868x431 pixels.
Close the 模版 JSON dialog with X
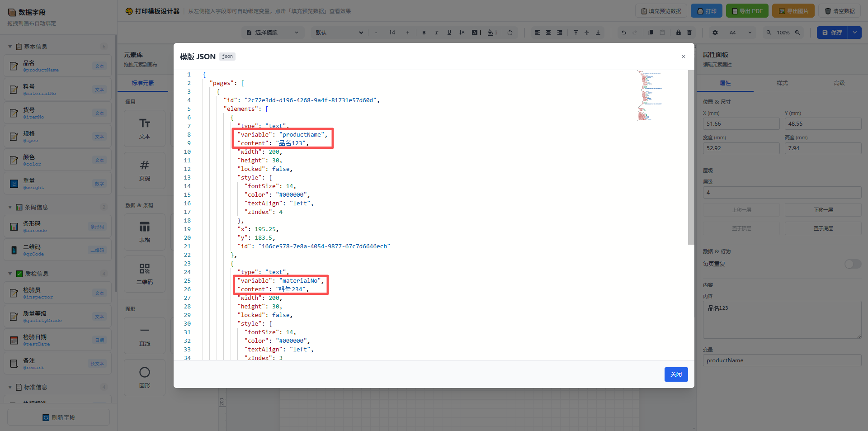(684, 57)
